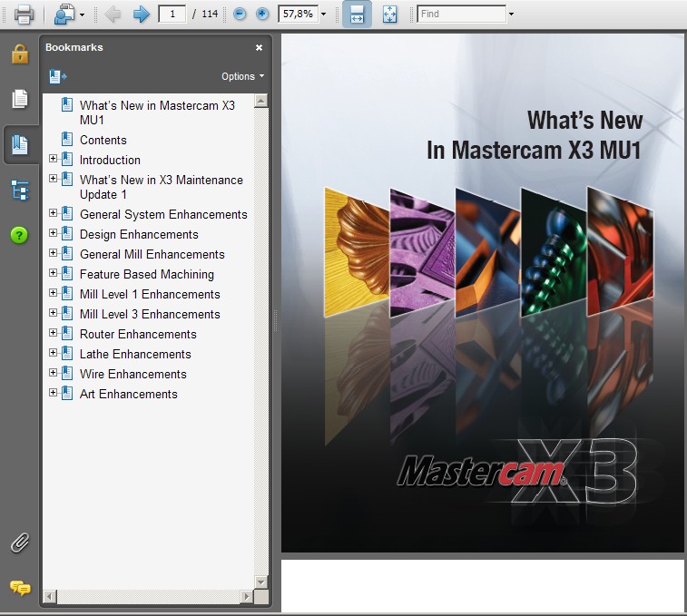
Task: Click the Art Enhancements bookmark icon
Action: tap(67, 393)
